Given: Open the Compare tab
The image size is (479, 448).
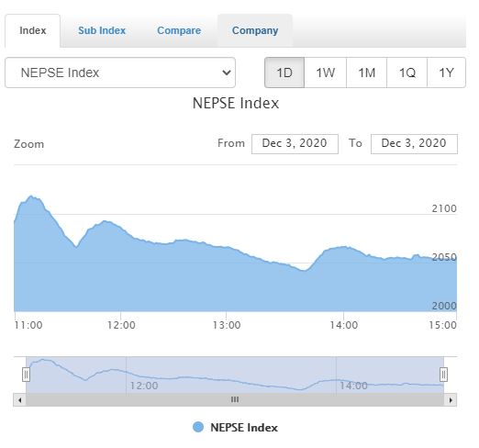Looking at the screenshot, I should coord(179,30).
